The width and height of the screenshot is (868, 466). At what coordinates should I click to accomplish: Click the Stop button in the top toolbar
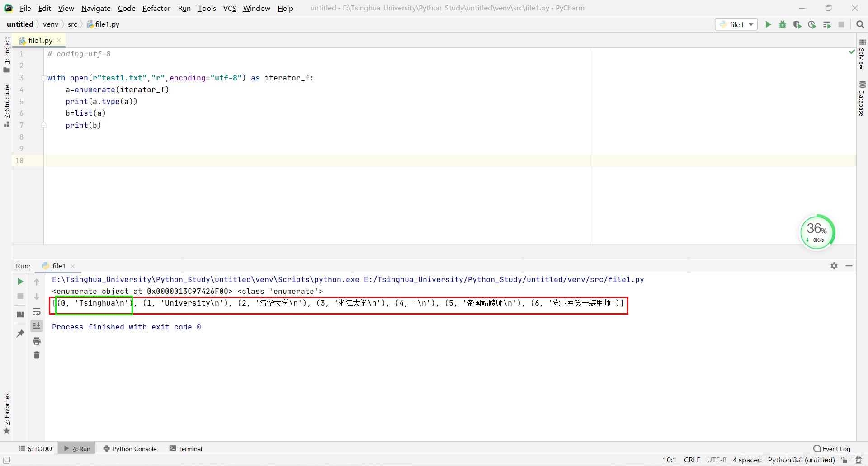coord(841,24)
